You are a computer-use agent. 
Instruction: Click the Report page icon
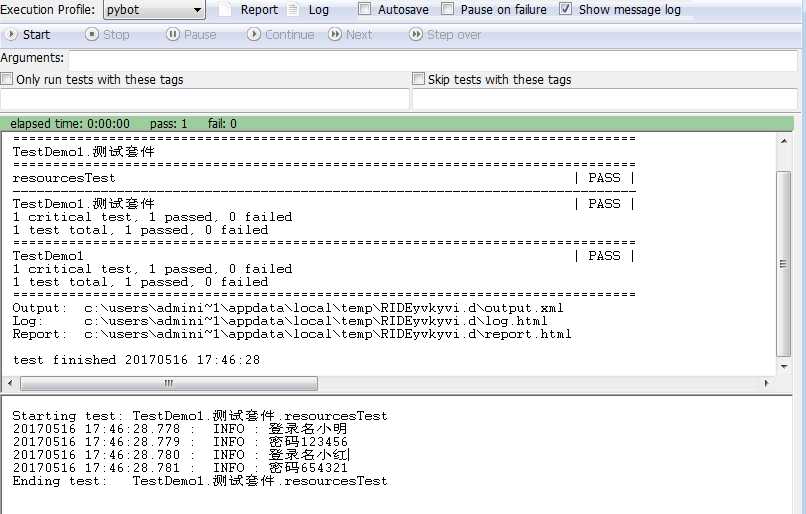(x=225, y=9)
